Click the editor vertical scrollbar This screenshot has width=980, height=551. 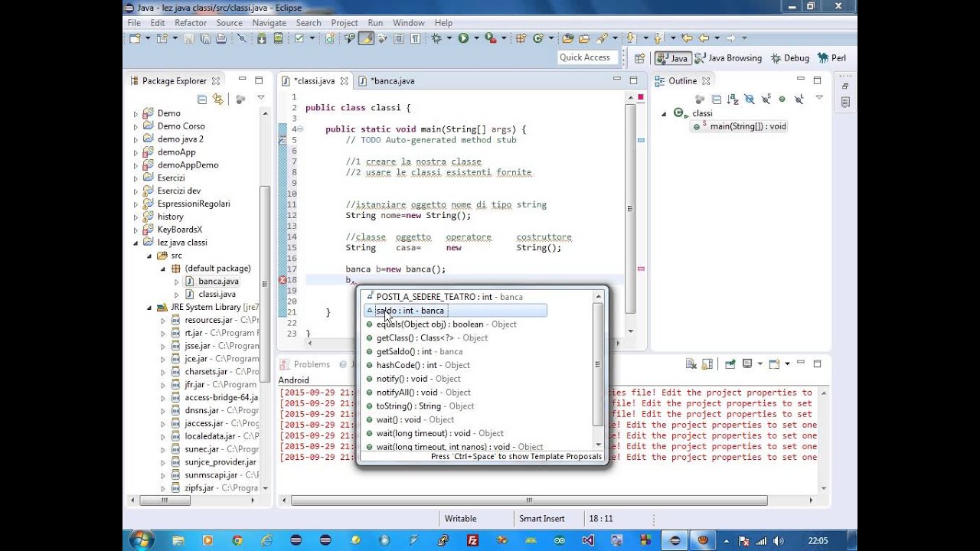[630, 208]
